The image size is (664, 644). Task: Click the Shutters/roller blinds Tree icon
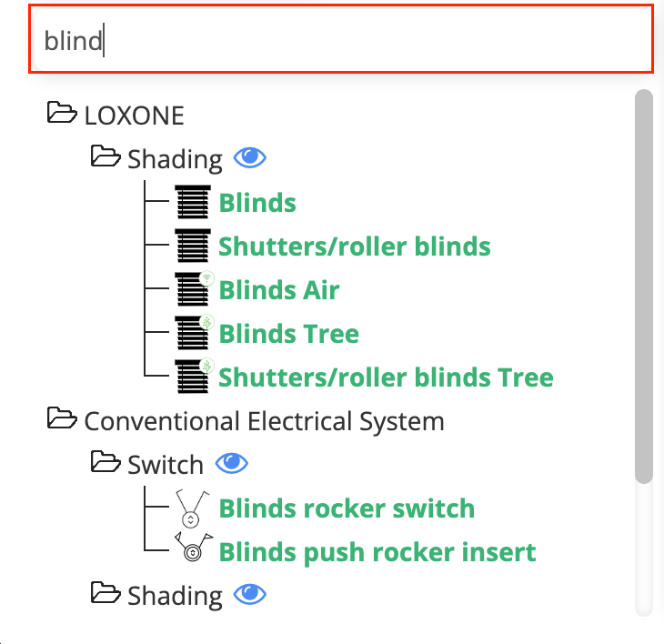pyautogui.click(x=194, y=377)
